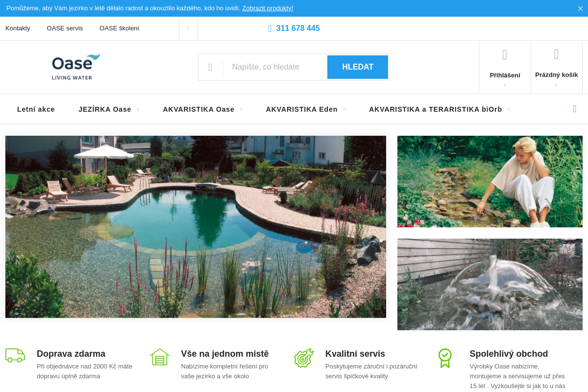Click the Oase Living Water logo
The height and width of the screenshot is (392, 588).
(x=76, y=67)
